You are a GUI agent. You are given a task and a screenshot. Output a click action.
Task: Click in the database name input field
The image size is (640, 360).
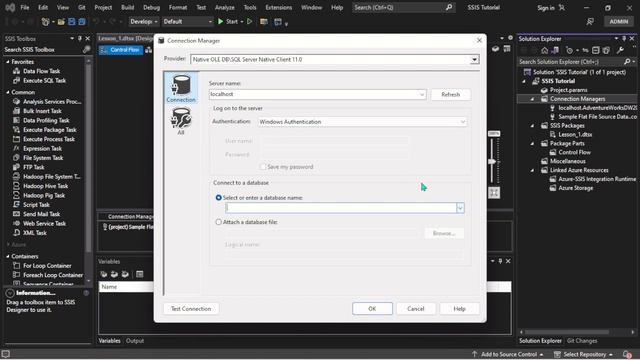(x=341, y=208)
